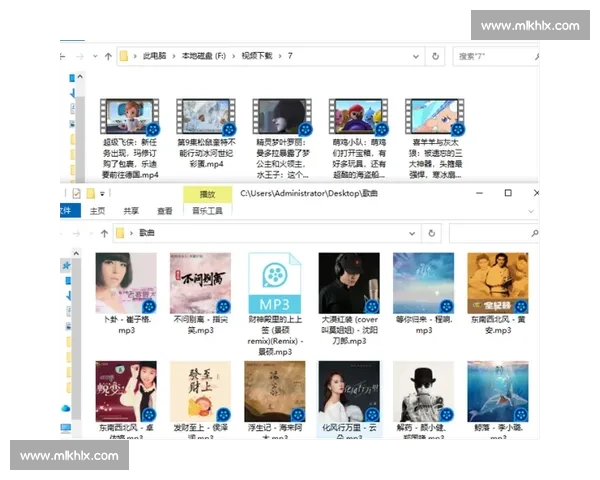
Task: Select the 精灵梦叶罗丽 video thumbnail
Action: point(282,117)
